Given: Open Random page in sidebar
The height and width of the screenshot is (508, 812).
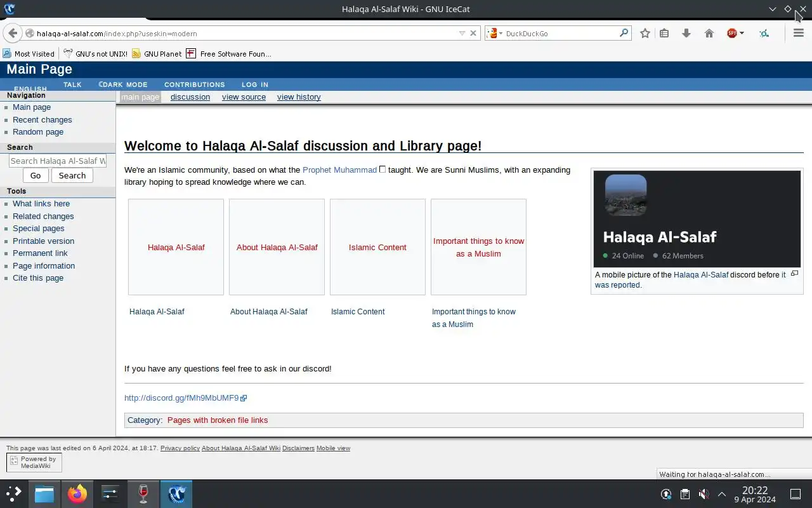Looking at the screenshot, I should click(38, 132).
